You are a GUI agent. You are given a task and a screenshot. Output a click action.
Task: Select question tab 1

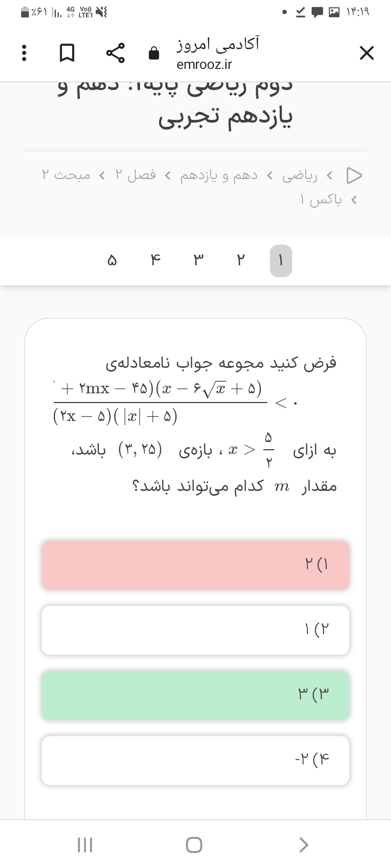pos(281,261)
